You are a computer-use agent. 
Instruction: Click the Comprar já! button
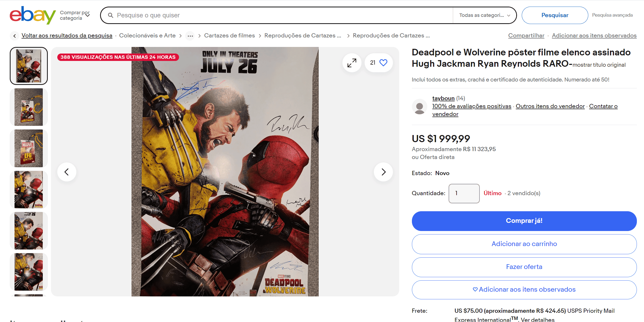(524, 221)
